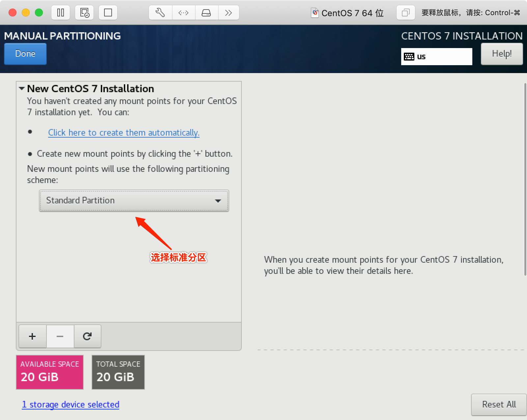Select the us keyboard layout field
Screen dimensions: 527x420
coord(437,57)
